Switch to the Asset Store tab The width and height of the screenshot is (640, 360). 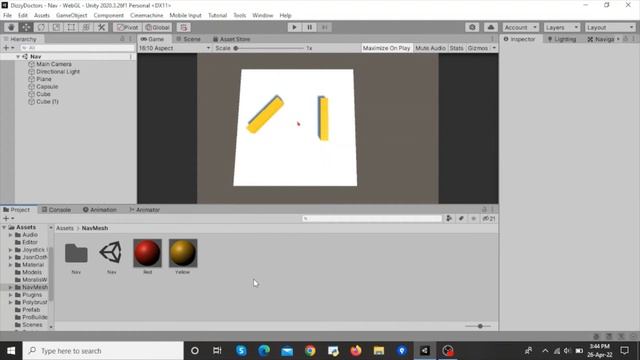click(231, 39)
